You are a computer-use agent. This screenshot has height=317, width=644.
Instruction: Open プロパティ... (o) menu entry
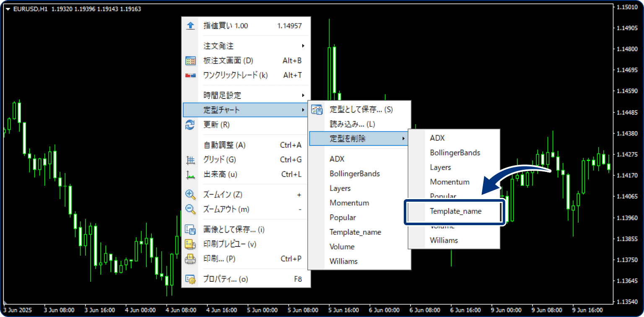click(246, 279)
